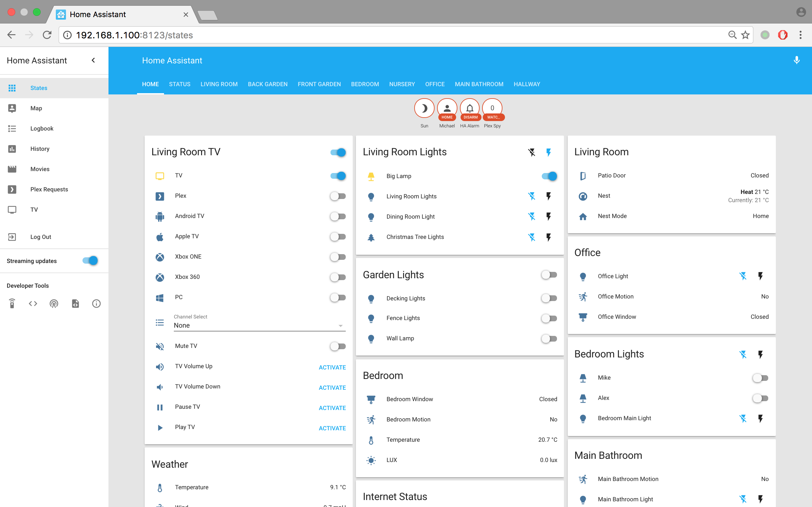Disable the Streaming updates toggle
Image resolution: width=812 pixels, height=507 pixels.
pyautogui.click(x=90, y=260)
